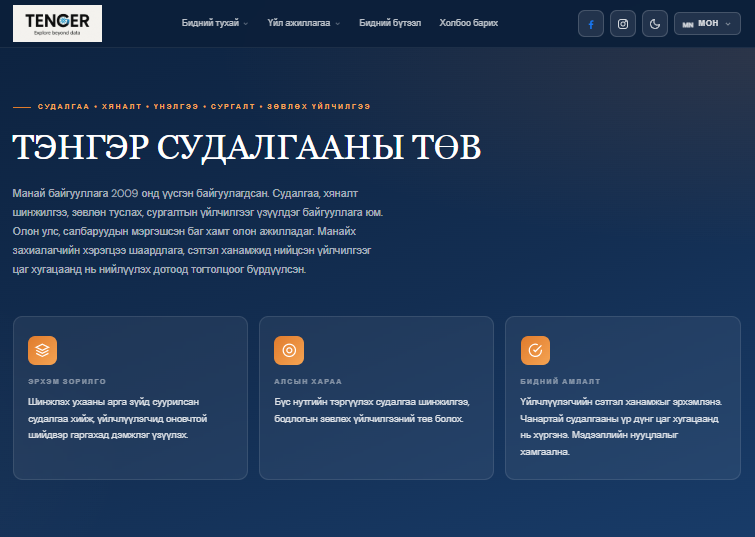Open the Facebook page icon

click(x=591, y=24)
